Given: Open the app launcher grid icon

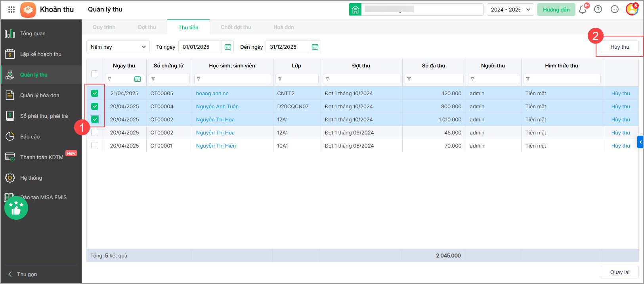Looking at the screenshot, I should [11, 10].
